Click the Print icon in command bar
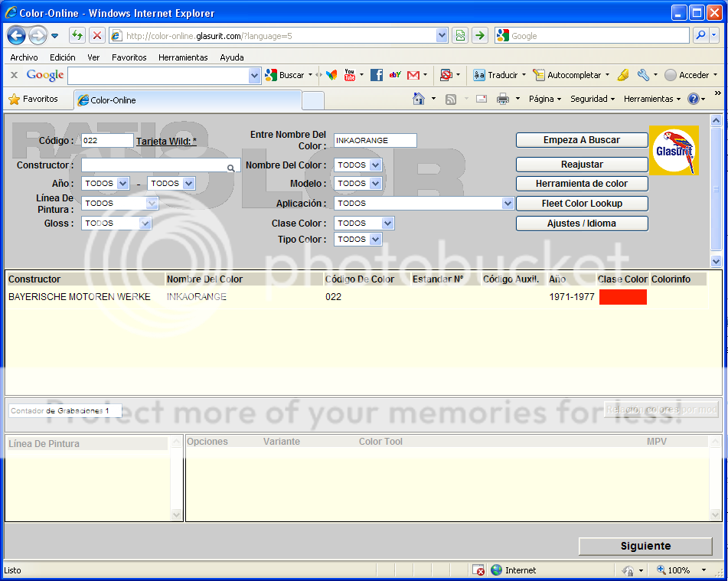The width and height of the screenshot is (728, 581). [x=503, y=99]
